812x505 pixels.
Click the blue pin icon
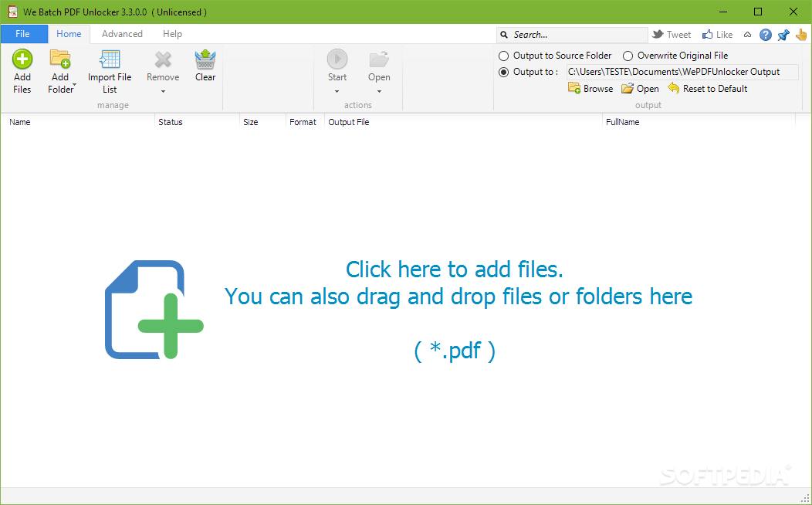click(x=783, y=35)
